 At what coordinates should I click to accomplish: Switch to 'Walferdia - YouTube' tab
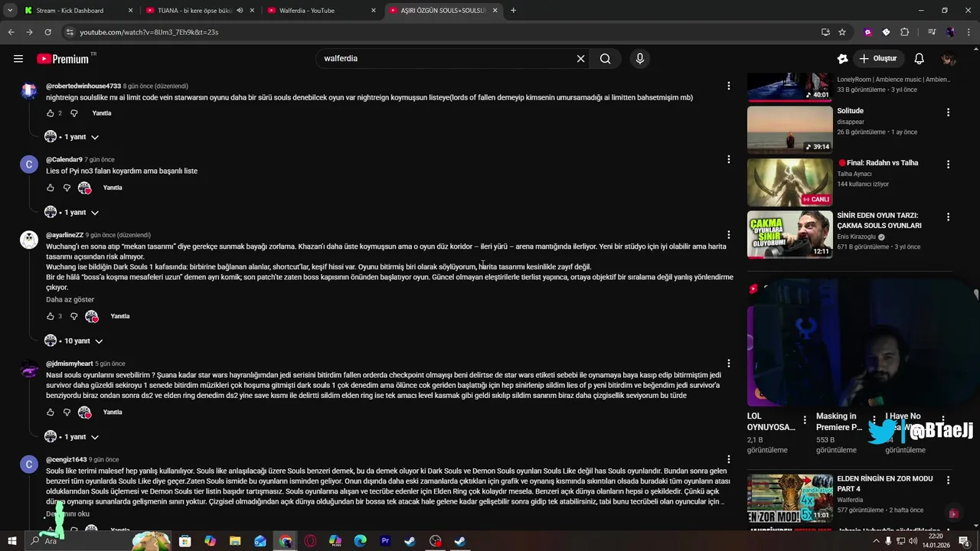[322, 11]
